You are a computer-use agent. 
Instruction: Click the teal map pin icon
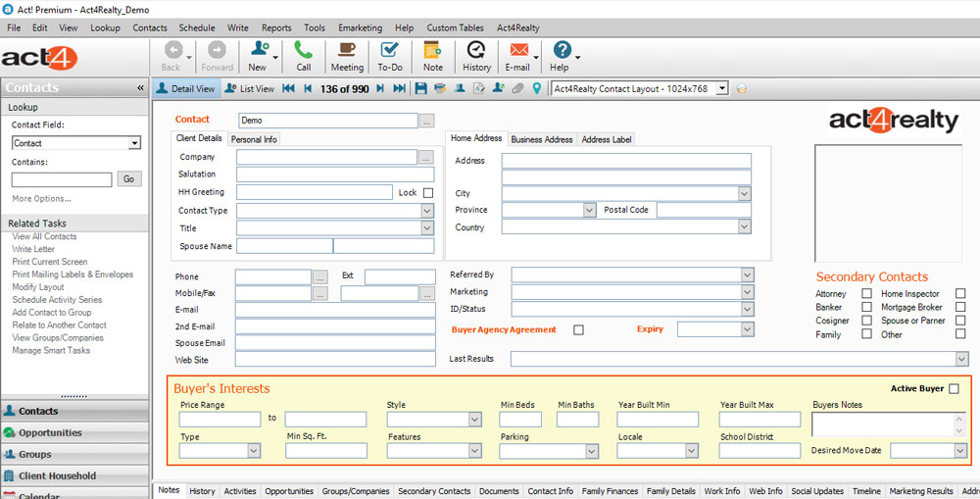(537, 89)
